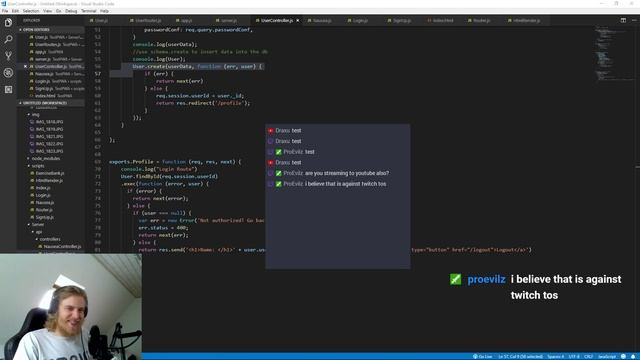Open the File menu
The width and height of the screenshot is (640, 360).
click(x=5, y=11)
